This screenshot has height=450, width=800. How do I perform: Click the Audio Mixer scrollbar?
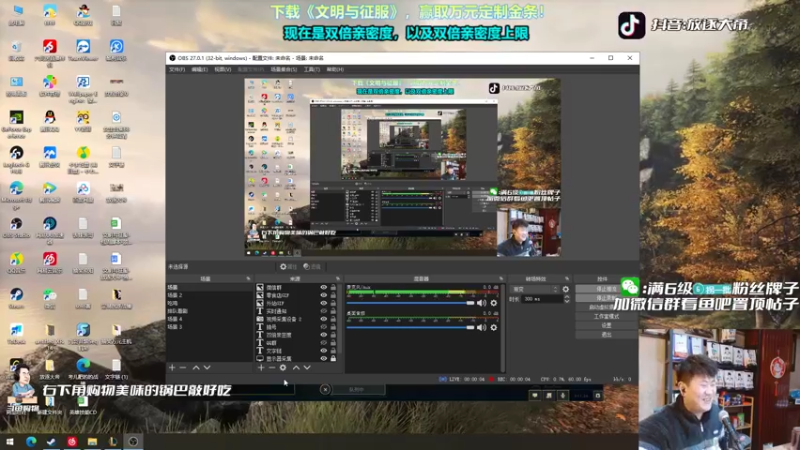click(x=503, y=327)
